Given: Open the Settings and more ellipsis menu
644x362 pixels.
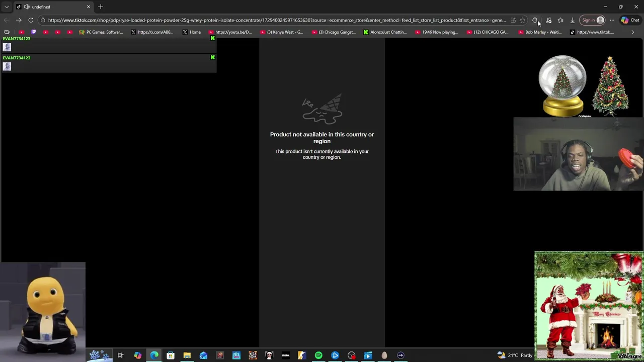Looking at the screenshot, I should (x=612, y=20).
